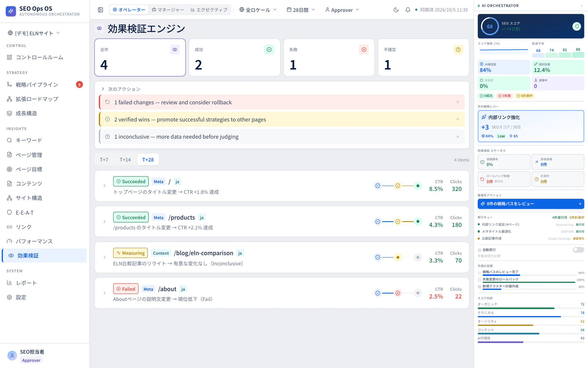Click the X icon in the 失敗 card
588x368 pixels.
[364, 49]
